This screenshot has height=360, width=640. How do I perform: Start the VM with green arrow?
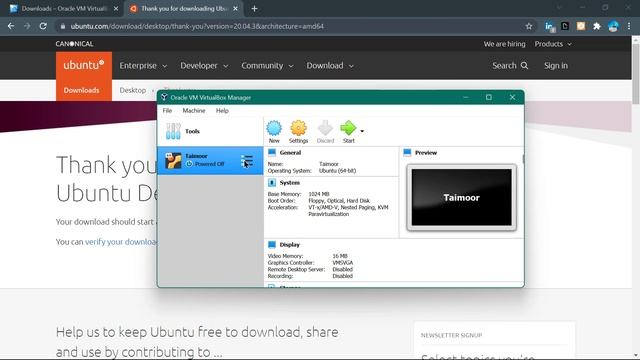tap(349, 131)
